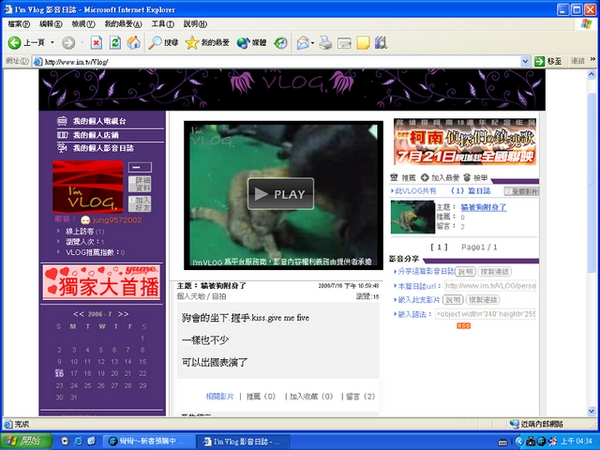The image size is (600, 450).
Task: Open the Mail button dropdown arrow
Action: pyautogui.click(x=313, y=42)
